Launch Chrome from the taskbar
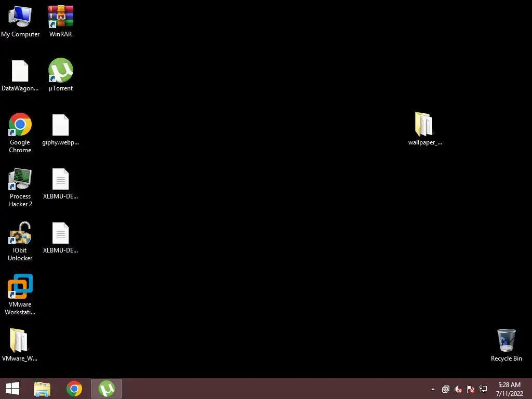Viewport: 532px width, 399px height. point(74,389)
